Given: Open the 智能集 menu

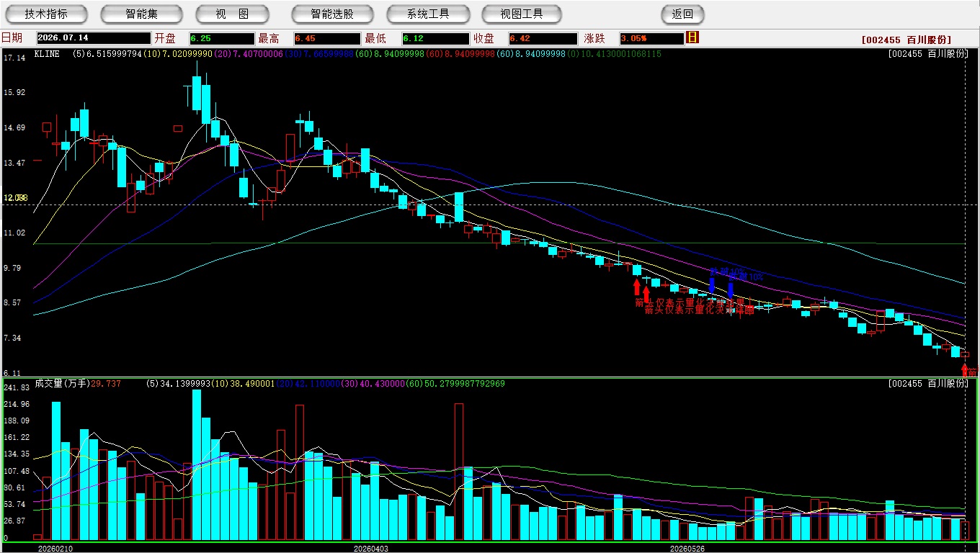Looking at the screenshot, I should click(x=141, y=14).
